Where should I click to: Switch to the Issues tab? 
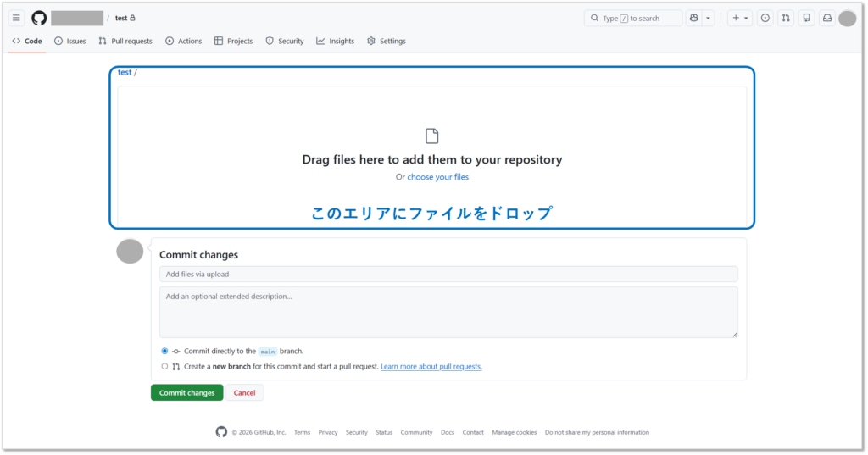pos(70,41)
